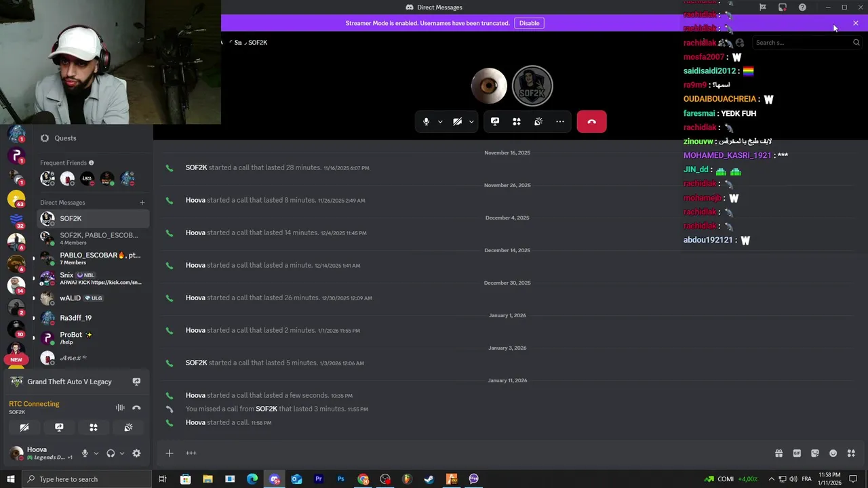This screenshot has height=488, width=868.
Task: Open Task View on the taskbar
Action: [x=163, y=479]
